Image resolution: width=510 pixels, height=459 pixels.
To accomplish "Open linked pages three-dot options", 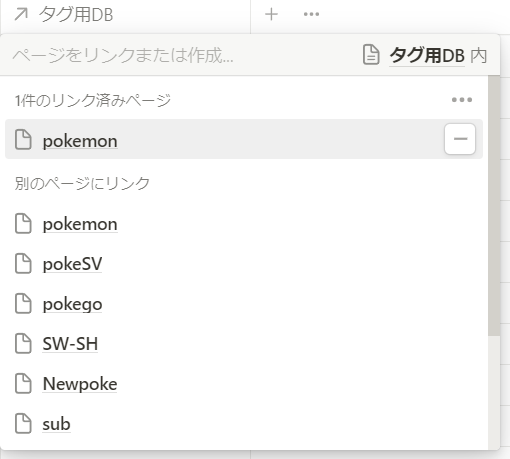I will click(x=462, y=100).
